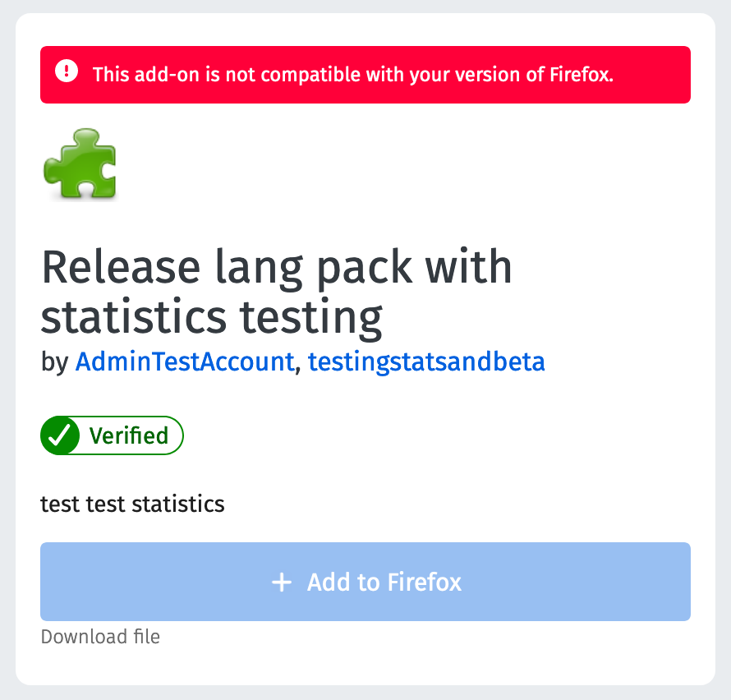The image size is (731, 700).
Task: Click the Add to Firefox button
Action: coord(365,582)
